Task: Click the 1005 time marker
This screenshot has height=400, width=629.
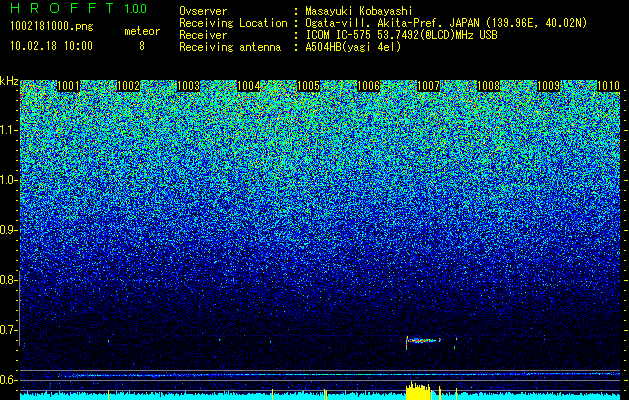Action: tap(308, 86)
